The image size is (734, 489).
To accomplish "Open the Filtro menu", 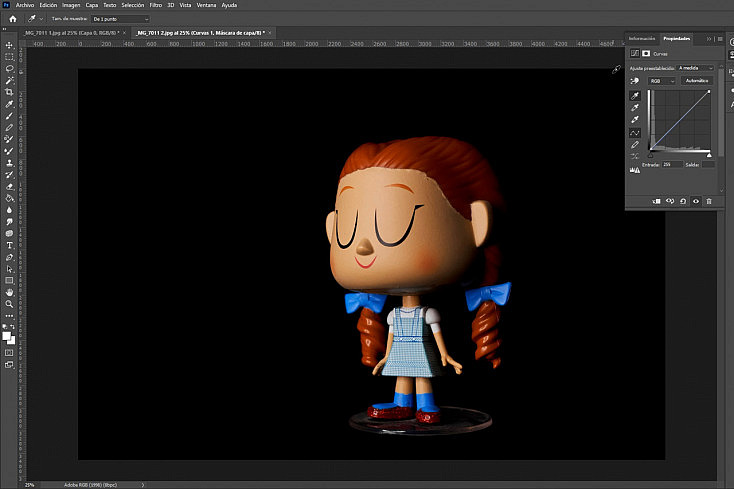I will (x=155, y=5).
